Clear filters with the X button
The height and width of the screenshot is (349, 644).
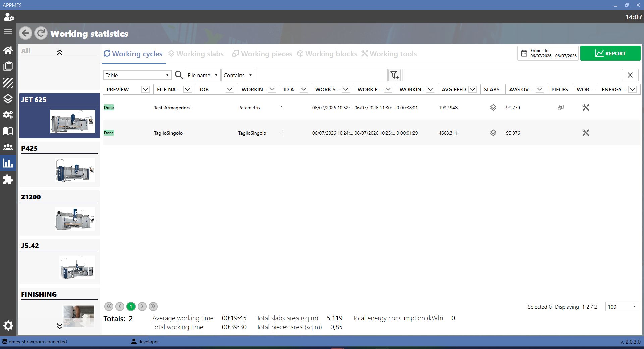pyautogui.click(x=630, y=75)
